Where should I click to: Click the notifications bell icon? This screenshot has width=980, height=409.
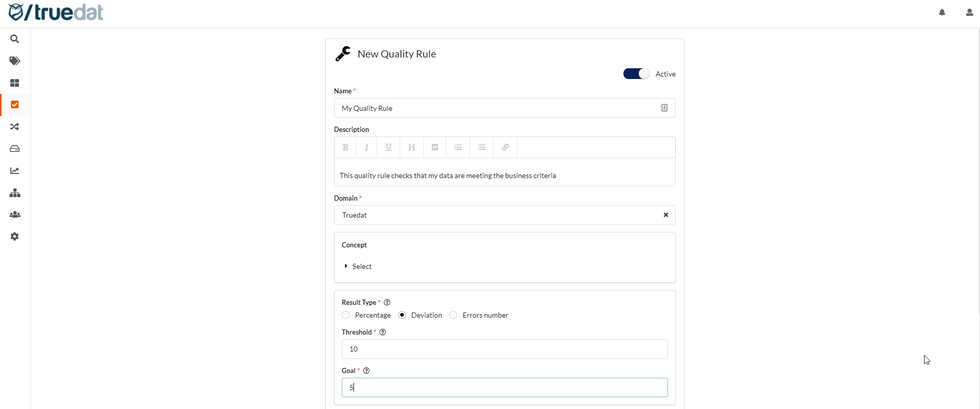click(942, 12)
